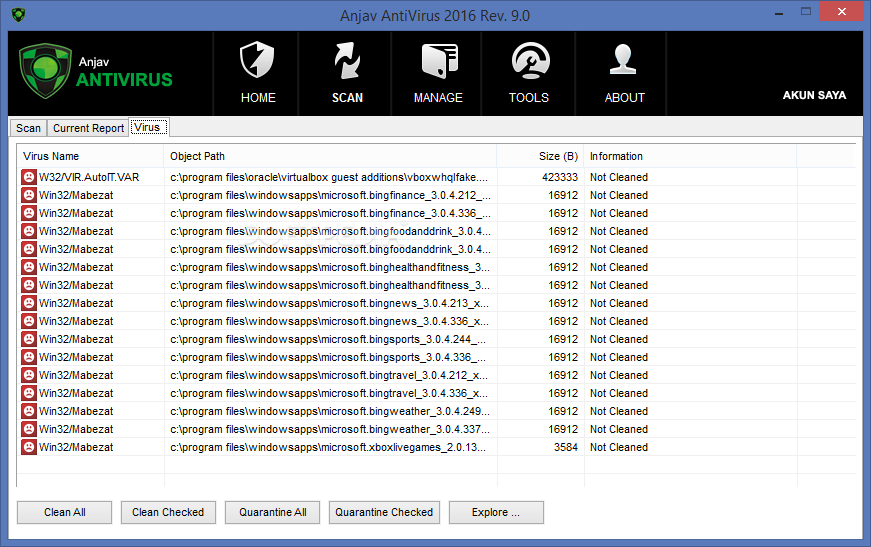This screenshot has height=547, width=871.
Task: Click the Clean Checked button
Action: click(x=168, y=512)
